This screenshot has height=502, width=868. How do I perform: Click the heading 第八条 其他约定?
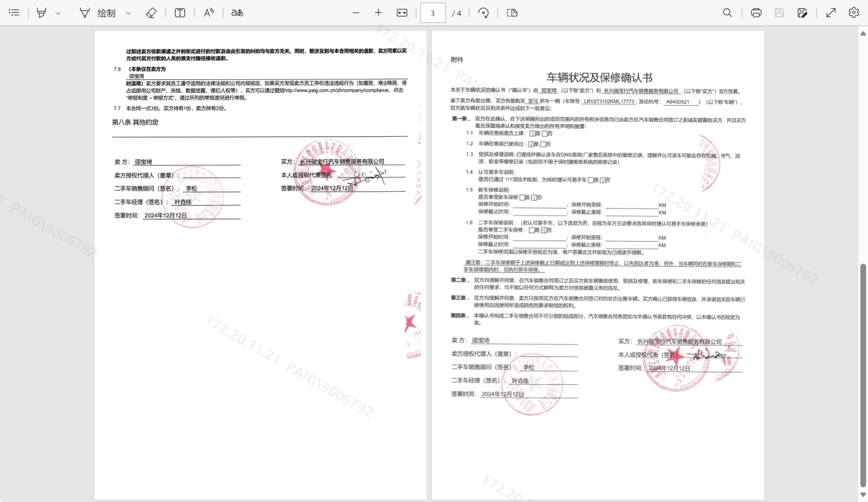pyautogui.click(x=135, y=122)
